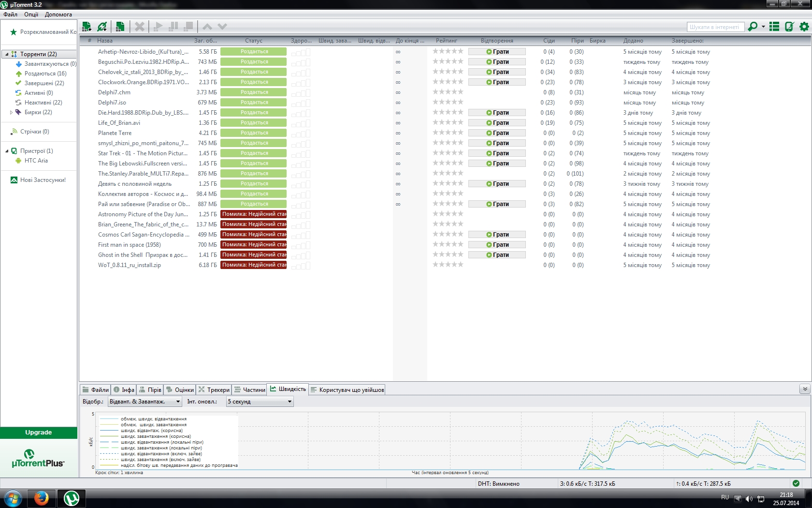Rate Delphi7.iso using its star rating
812x508 pixels.
tap(448, 102)
